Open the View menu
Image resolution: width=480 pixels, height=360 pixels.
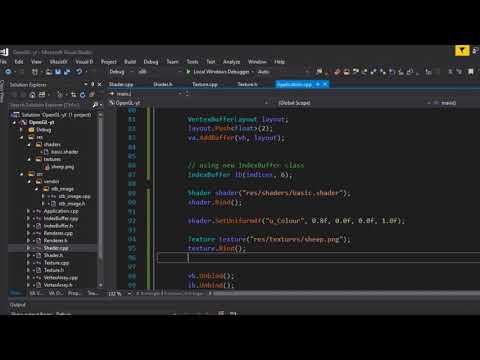36,62
